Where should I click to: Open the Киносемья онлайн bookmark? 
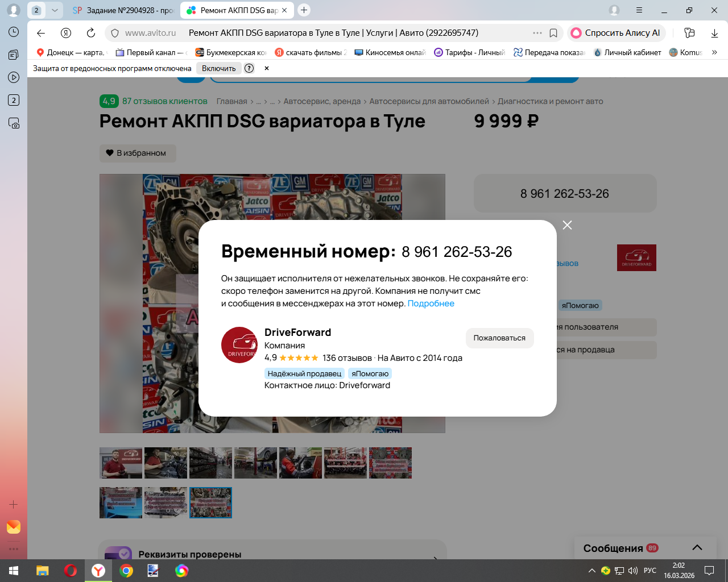(390, 52)
